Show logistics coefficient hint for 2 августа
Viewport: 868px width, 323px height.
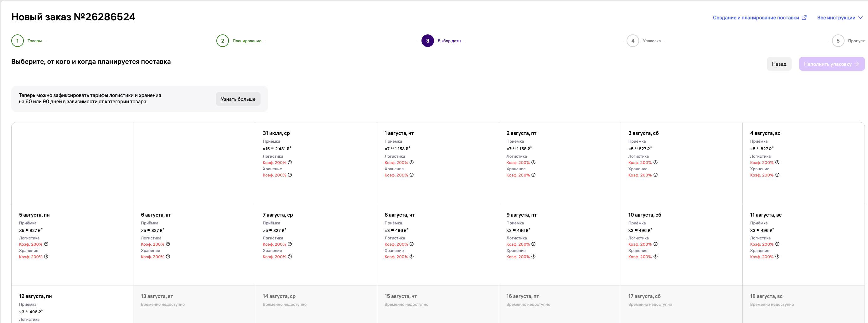click(533, 162)
